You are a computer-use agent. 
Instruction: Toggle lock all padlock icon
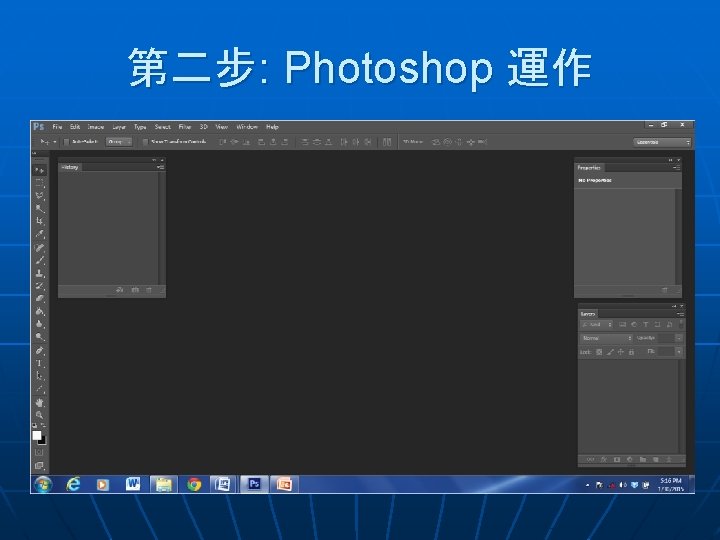(x=631, y=352)
